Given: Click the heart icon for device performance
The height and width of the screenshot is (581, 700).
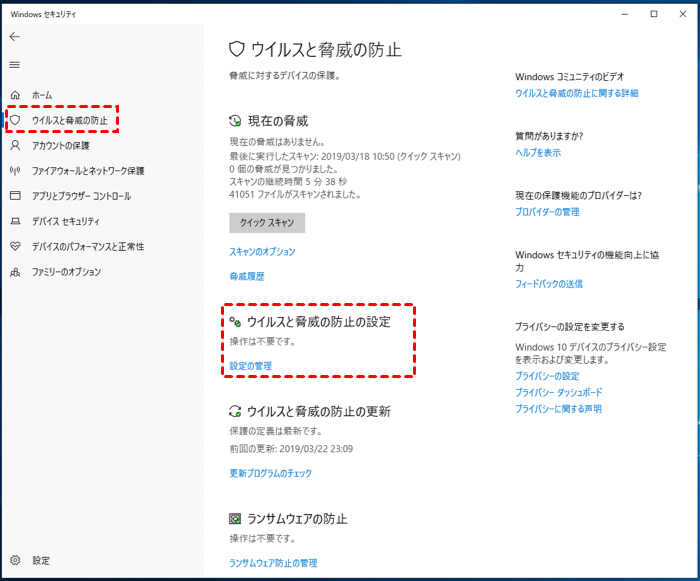Looking at the screenshot, I should click(x=15, y=247).
